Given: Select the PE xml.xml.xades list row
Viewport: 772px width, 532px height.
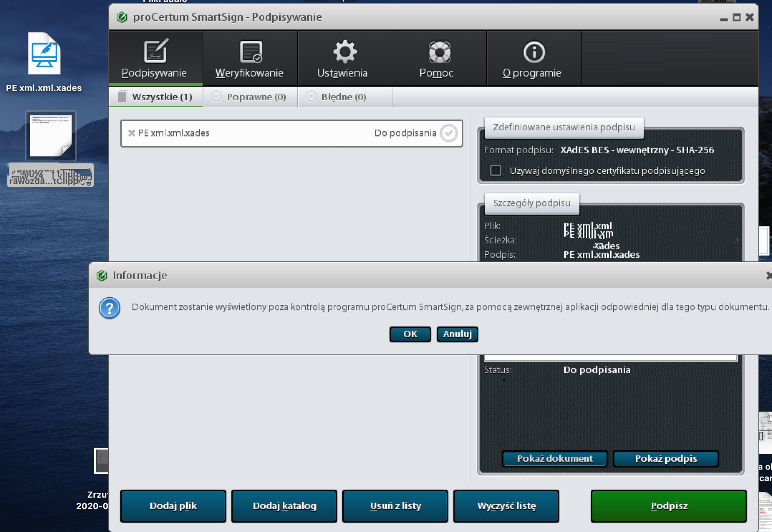Looking at the screenshot, I should (x=291, y=133).
